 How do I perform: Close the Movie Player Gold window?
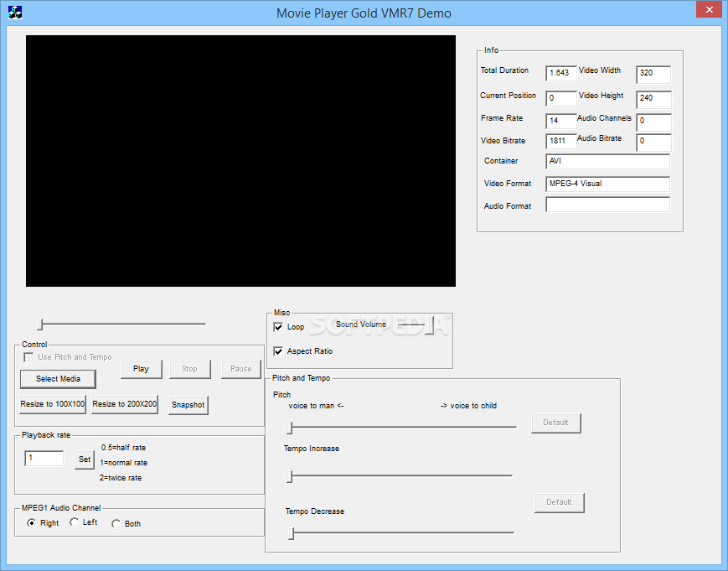[709, 9]
